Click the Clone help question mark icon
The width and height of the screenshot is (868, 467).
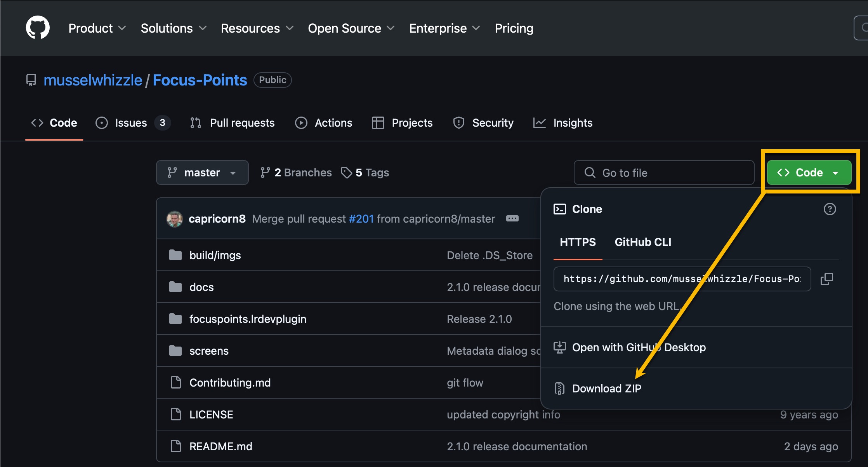830,209
